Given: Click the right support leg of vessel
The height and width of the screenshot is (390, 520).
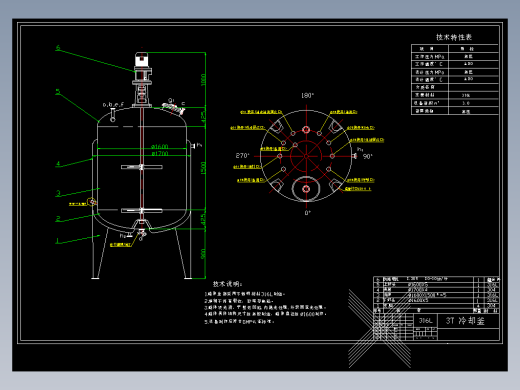Looking at the screenshot, I should click(x=184, y=253).
